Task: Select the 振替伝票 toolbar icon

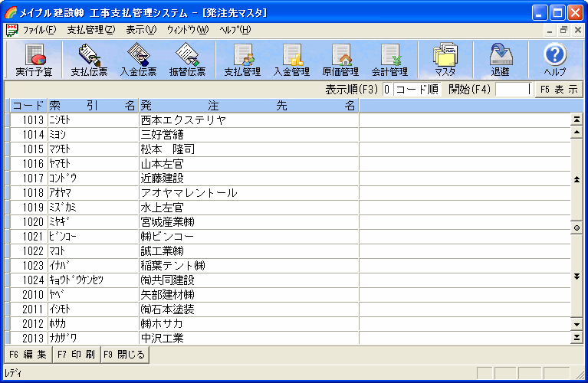Action: pyautogui.click(x=187, y=60)
